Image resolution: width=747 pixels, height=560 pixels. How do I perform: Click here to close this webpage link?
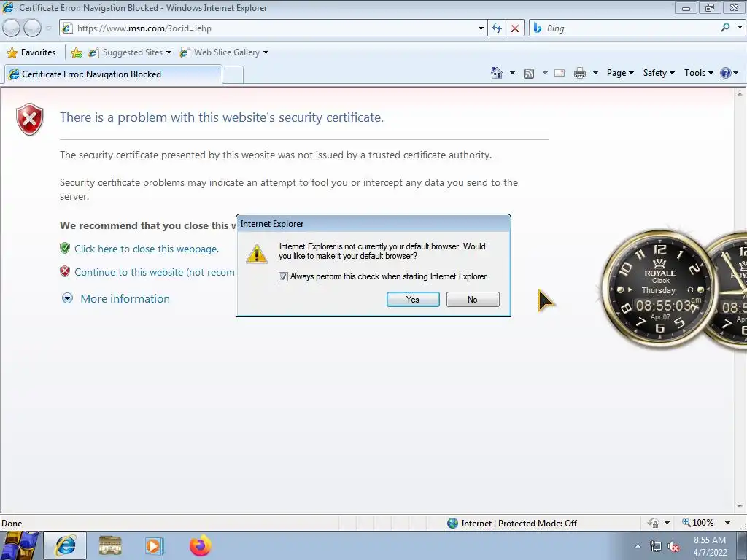[146, 249]
